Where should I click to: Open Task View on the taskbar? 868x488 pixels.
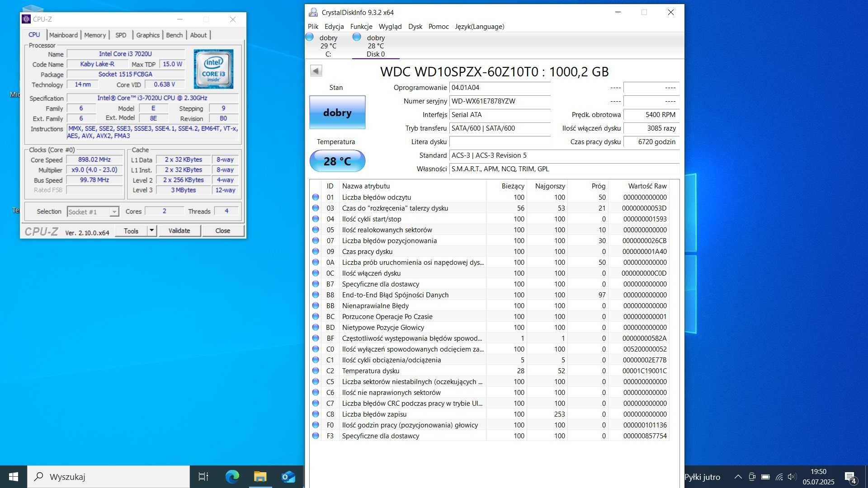pos(203,477)
